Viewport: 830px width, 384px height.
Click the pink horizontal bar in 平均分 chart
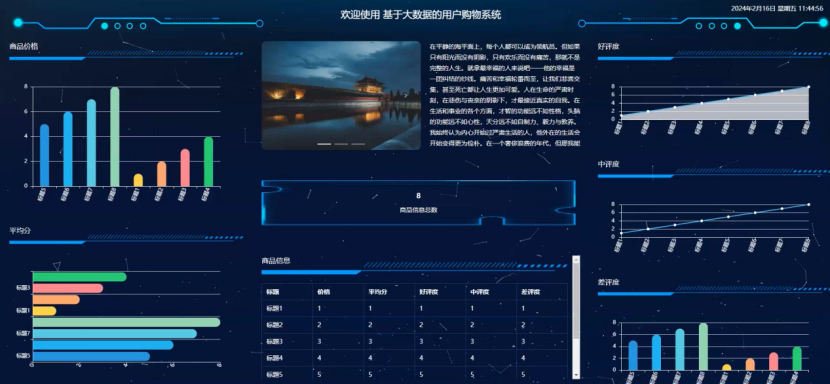(68, 288)
